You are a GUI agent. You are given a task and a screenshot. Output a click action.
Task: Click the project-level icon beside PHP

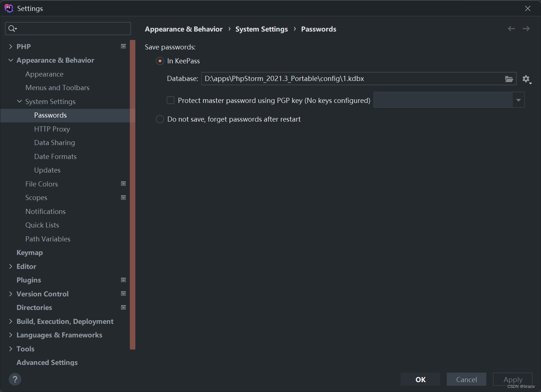pos(124,46)
